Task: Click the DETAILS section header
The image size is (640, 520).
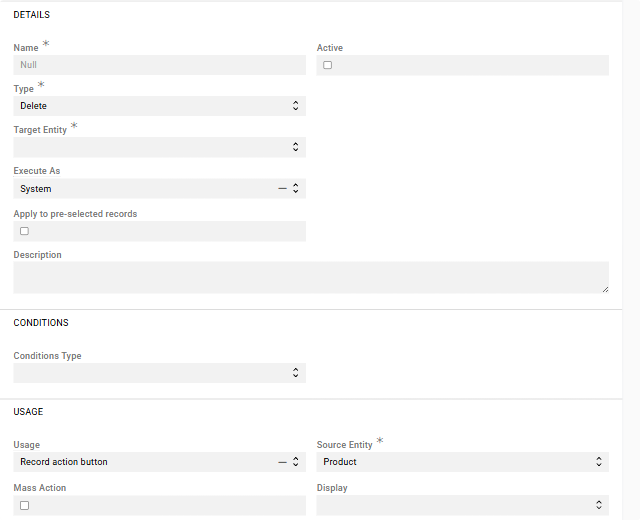Action: (x=31, y=16)
